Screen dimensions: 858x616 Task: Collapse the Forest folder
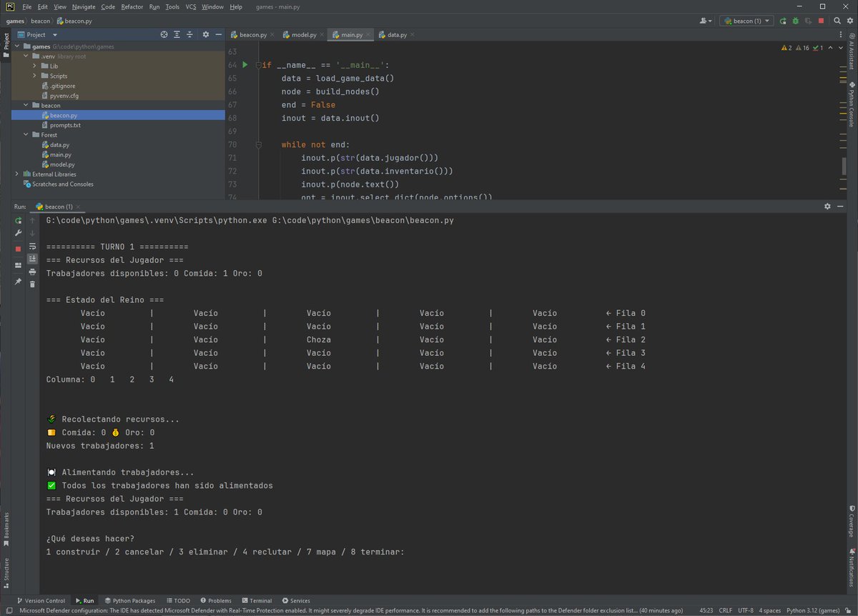coord(26,134)
